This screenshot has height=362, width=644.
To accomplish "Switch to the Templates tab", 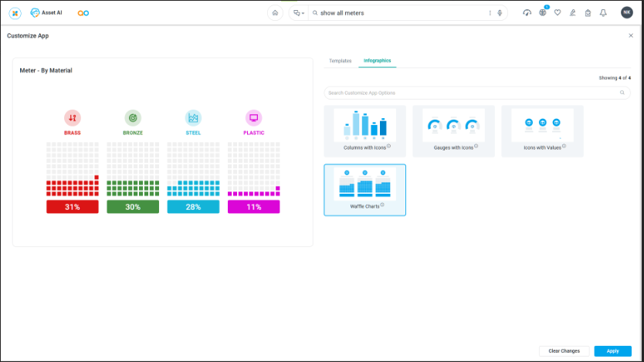I will coord(340,60).
